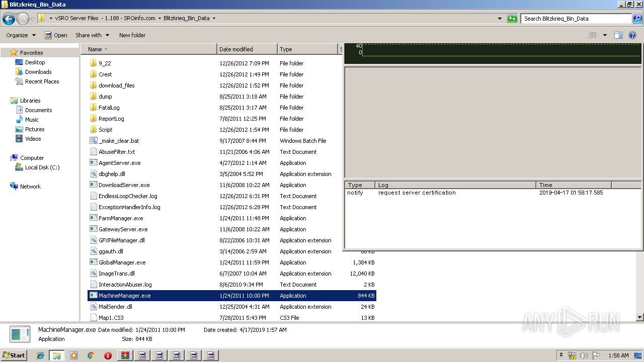The image size is (644, 362).
Task: Change view with the view mode icon
Action: tap(593, 35)
